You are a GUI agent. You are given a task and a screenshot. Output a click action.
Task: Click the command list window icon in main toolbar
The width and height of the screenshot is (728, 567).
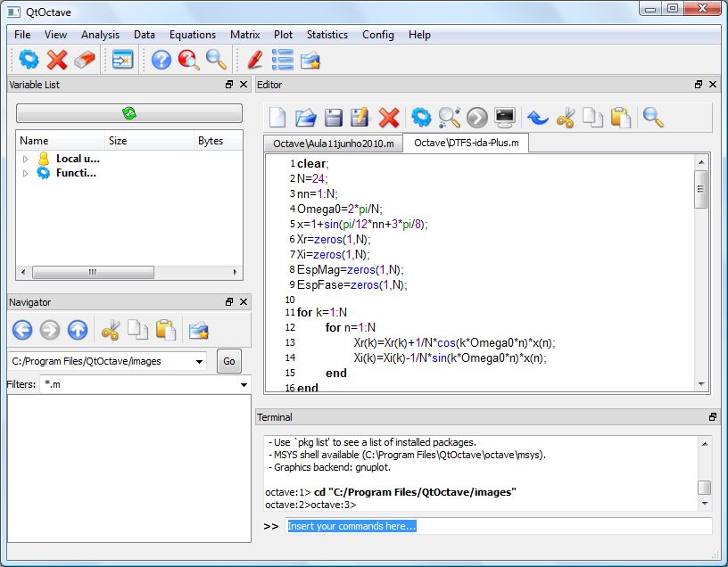tap(122, 60)
